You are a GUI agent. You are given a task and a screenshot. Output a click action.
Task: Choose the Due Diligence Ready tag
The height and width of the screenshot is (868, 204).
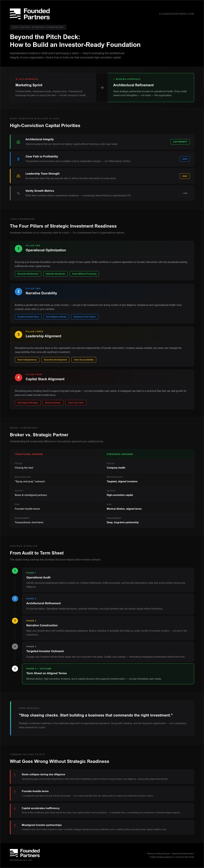[56, 317]
